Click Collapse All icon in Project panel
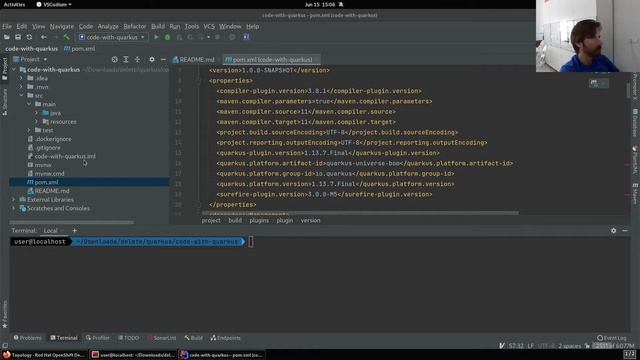This screenshot has height=360, width=640. coord(137,60)
